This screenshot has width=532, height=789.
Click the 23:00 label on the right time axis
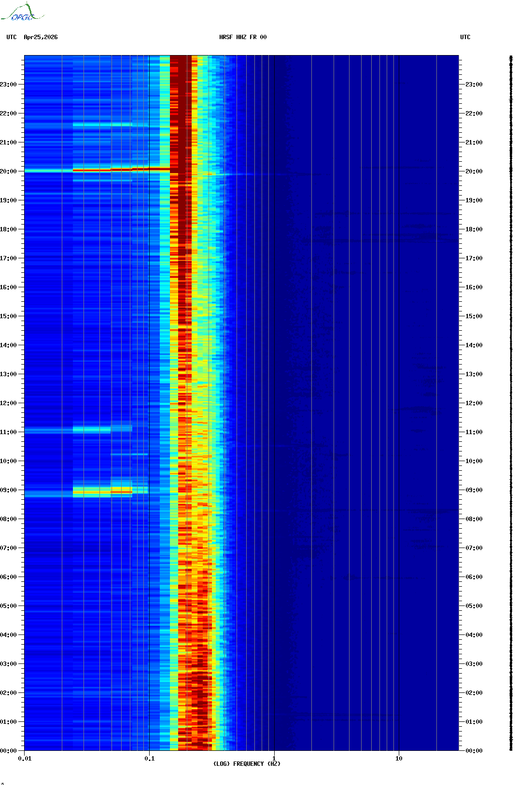pyautogui.click(x=474, y=85)
